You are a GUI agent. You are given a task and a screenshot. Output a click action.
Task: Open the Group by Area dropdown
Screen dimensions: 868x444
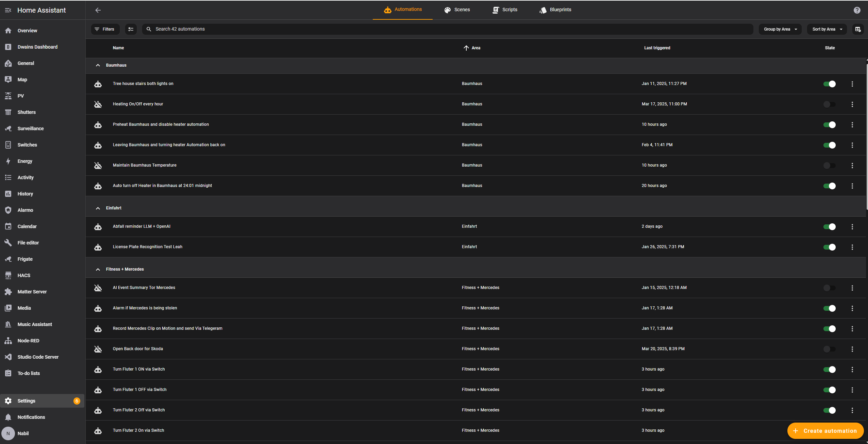[780, 29]
